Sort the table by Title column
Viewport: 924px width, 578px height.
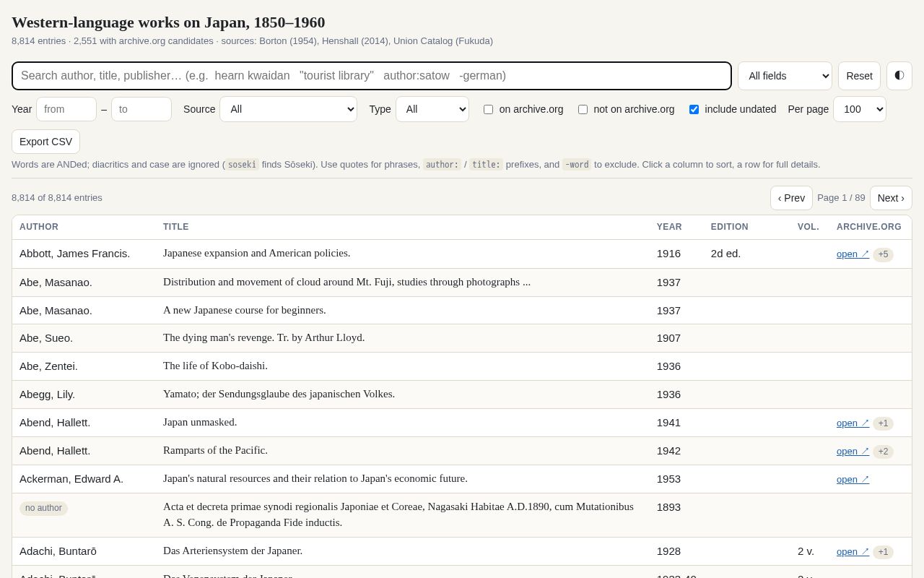coord(175,227)
